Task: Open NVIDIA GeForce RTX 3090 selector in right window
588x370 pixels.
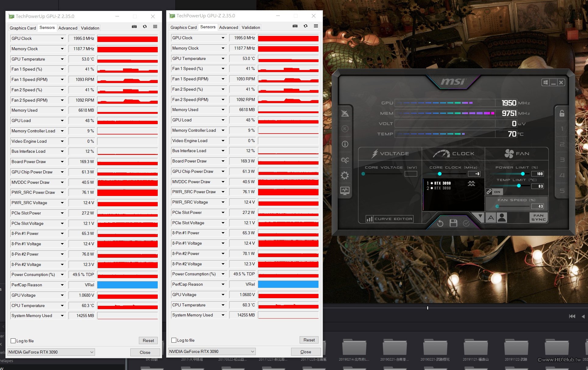Action: (x=212, y=351)
